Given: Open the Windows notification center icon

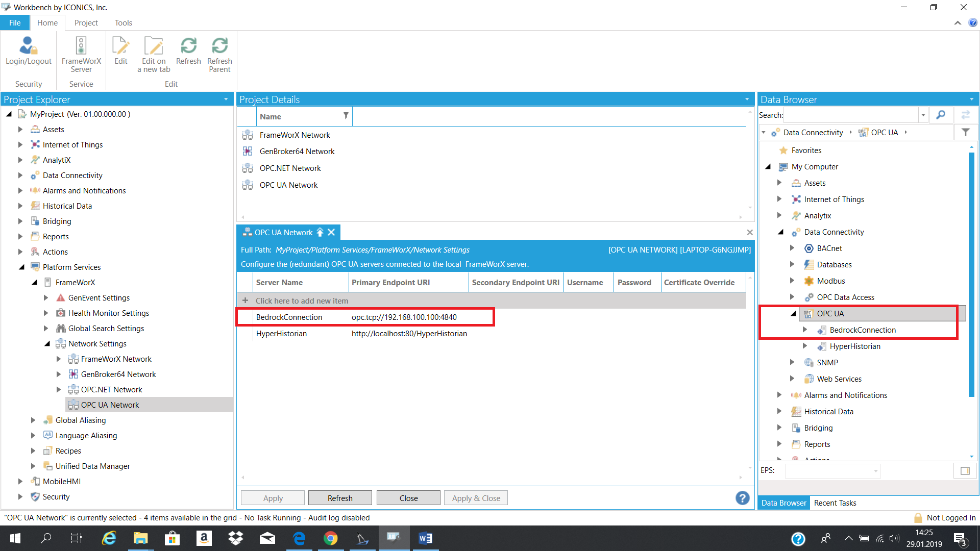Looking at the screenshot, I should 960,539.
